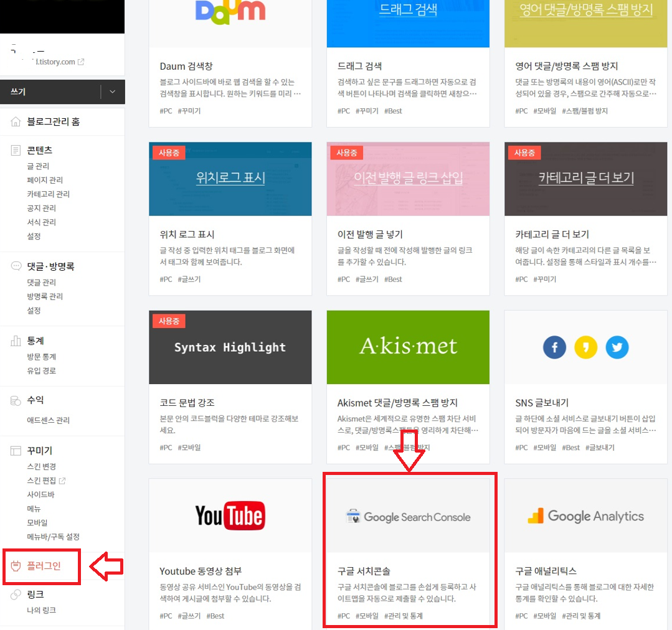Viewport: 672px width, 630px height.
Task: Open 서식 관리 submenu
Action: point(42,222)
